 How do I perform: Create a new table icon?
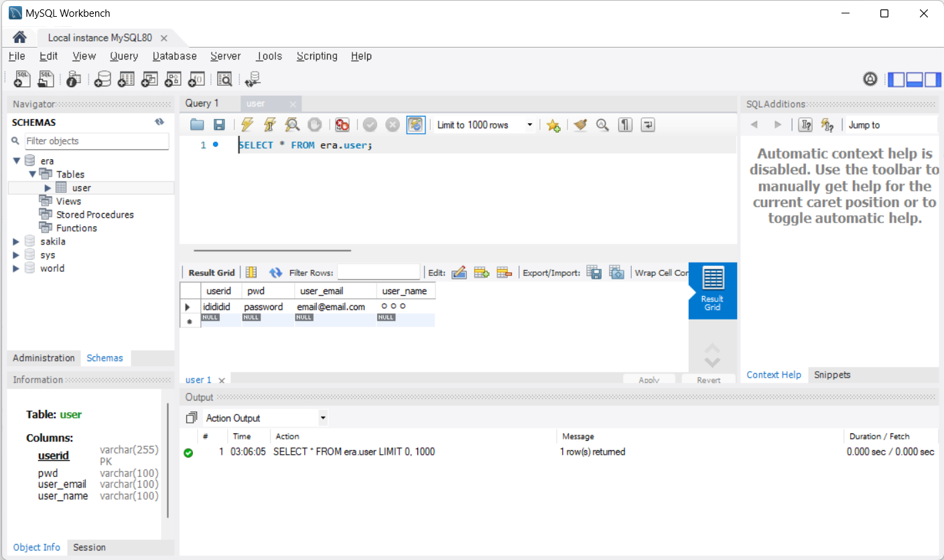point(126,80)
